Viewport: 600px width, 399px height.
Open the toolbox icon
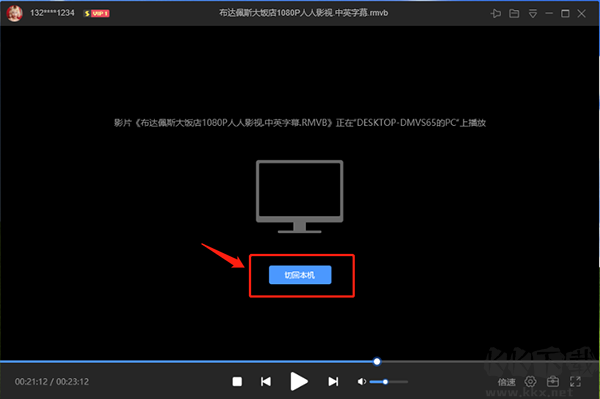[x=553, y=381]
